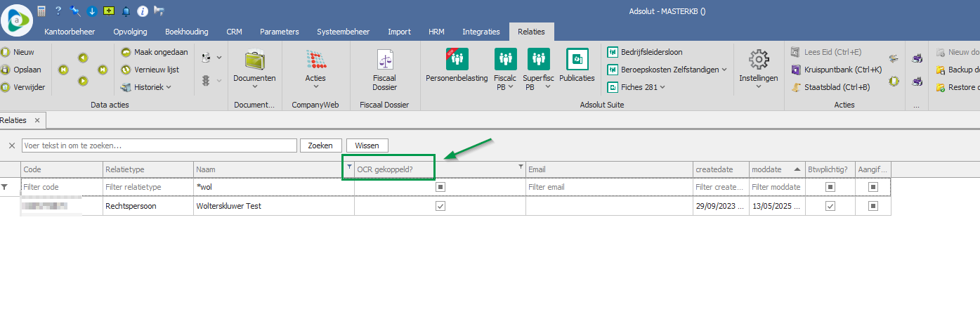Launch Personenbelasting from Adsolut Suite
Screen dimensions: 980x317
coord(457,59)
